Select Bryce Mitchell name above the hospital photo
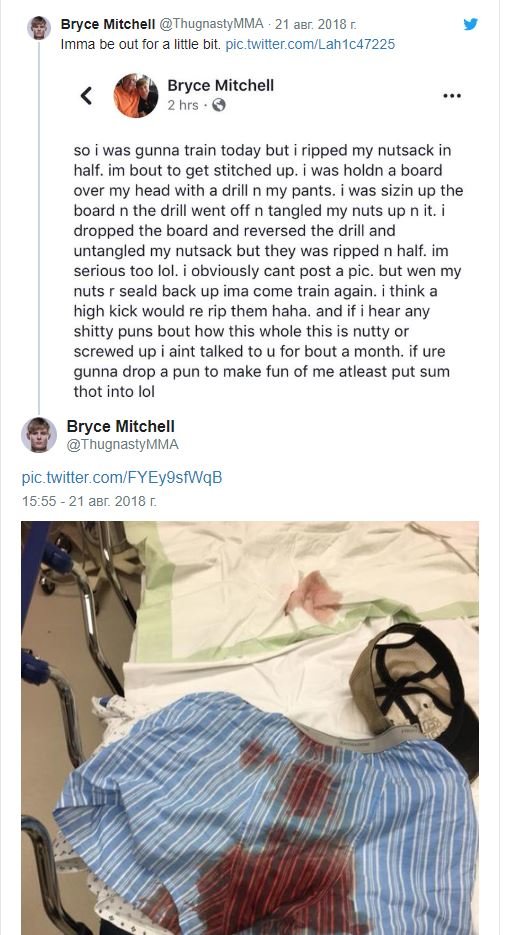The height and width of the screenshot is (935, 508). click(120, 426)
